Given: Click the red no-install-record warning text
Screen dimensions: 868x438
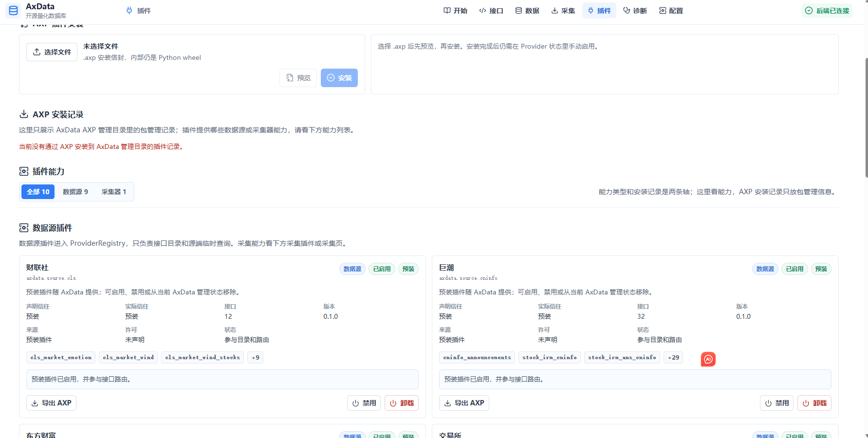Looking at the screenshot, I should pyautogui.click(x=102, y=146).
